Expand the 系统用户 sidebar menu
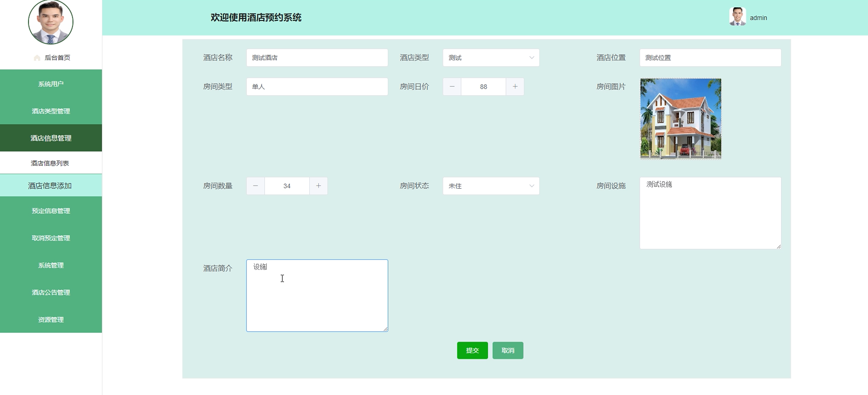868x395 pixels. [51, 84]
